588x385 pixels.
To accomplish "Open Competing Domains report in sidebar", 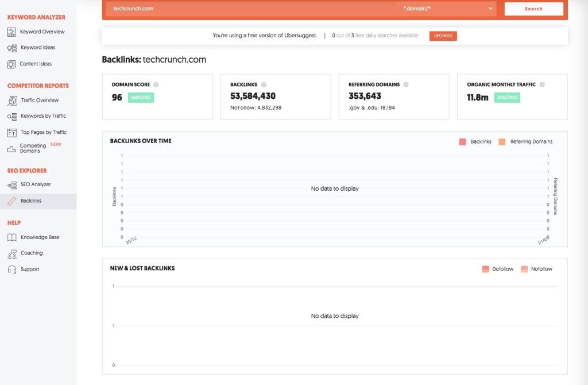I will (x=33, y=148).
